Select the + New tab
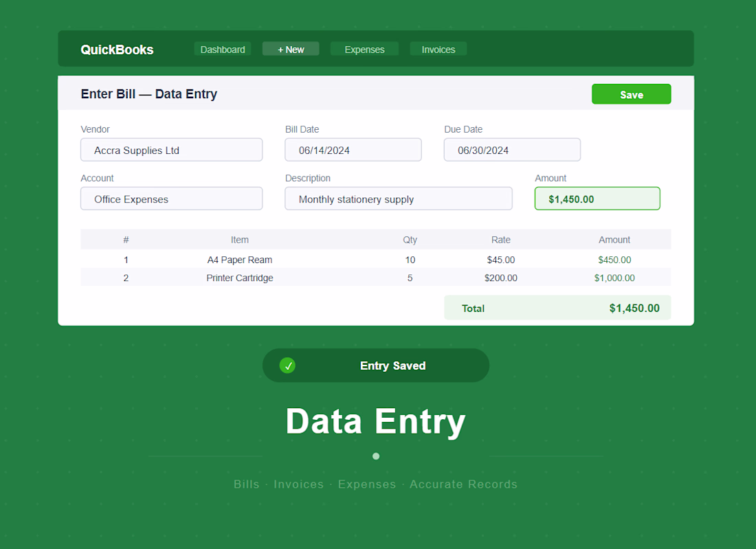Image resolution: width=756 pixels, height=549 pixels. (291, 49)
